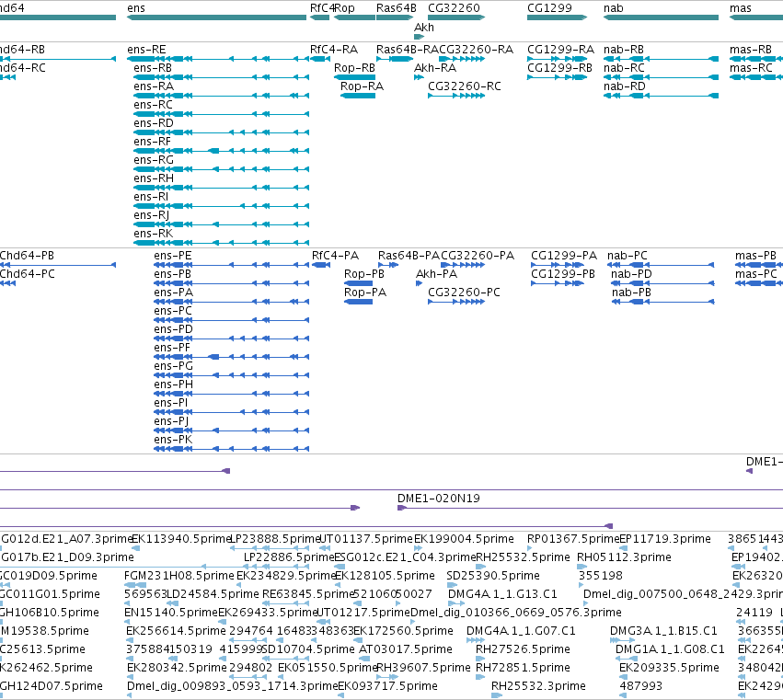Select the Akh gene label
Screen dimensions: 783x700
[x=424, y=28]
